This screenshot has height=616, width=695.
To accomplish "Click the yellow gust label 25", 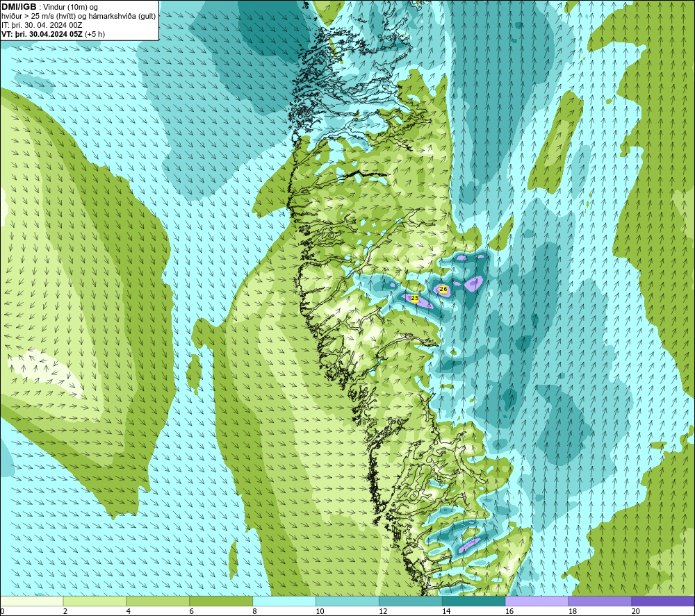I will [x=415, y=298].
